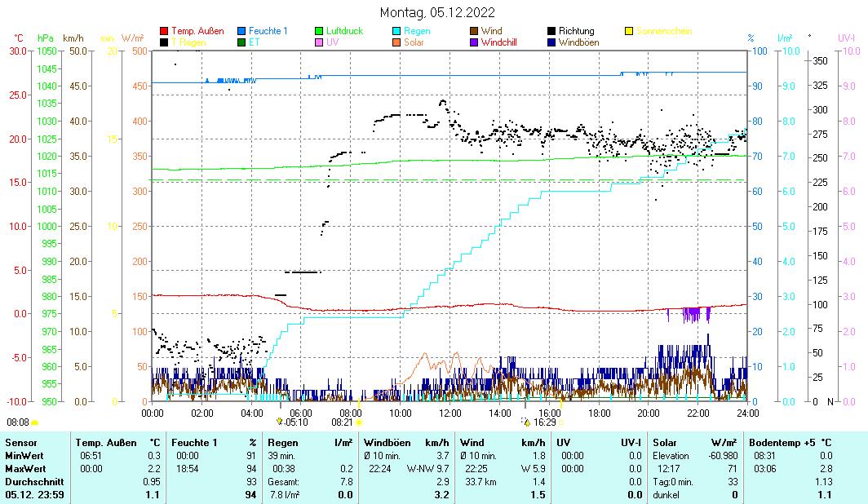Click the W/m² axis unit label above the chart
This screenshot has width=868, height=504.
pyautogui.click(x=133, y=38)
